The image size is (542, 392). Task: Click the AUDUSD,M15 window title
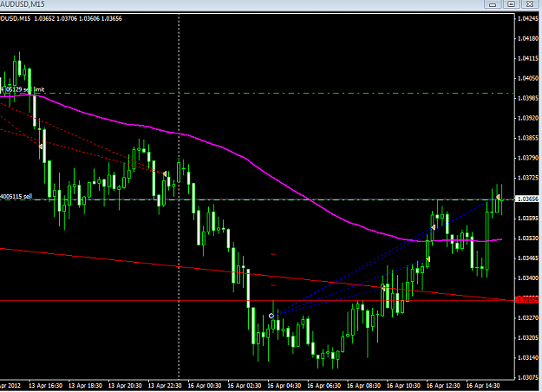coord(23,4)
